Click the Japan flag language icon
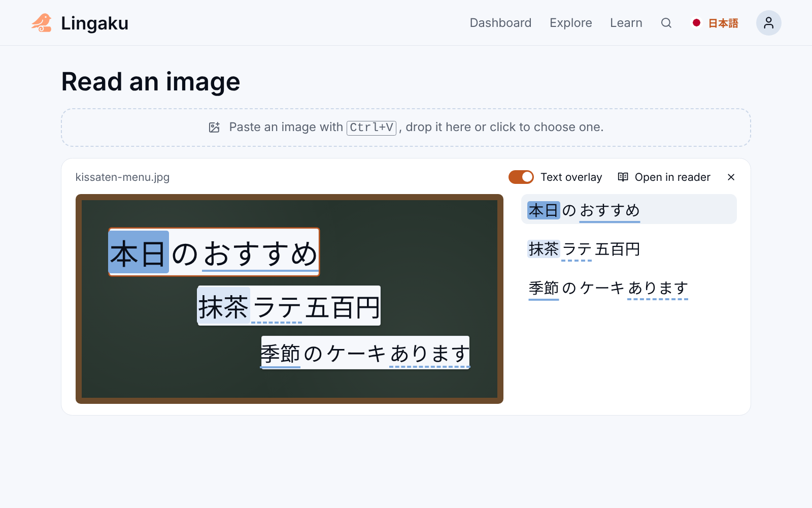 [697, 23]
